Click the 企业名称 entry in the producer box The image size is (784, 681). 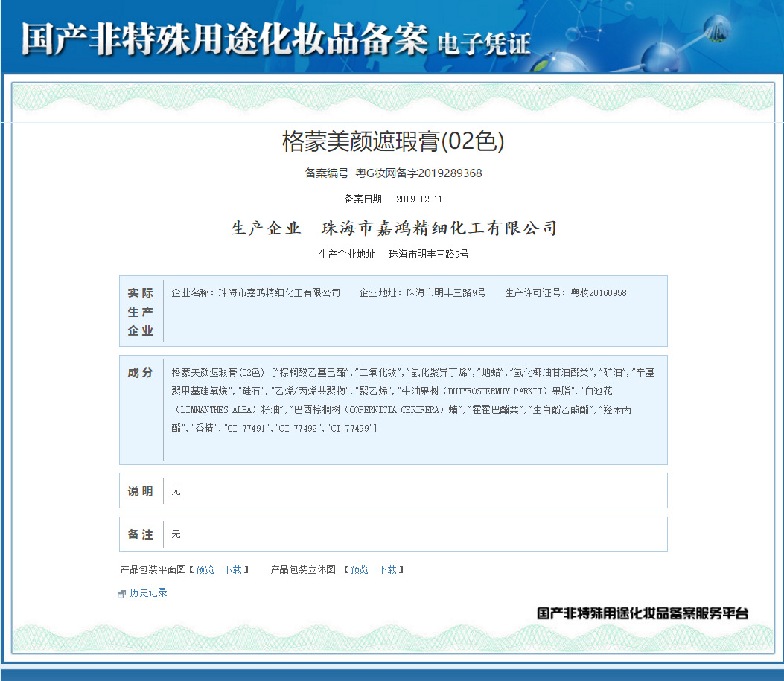point(256,292)
